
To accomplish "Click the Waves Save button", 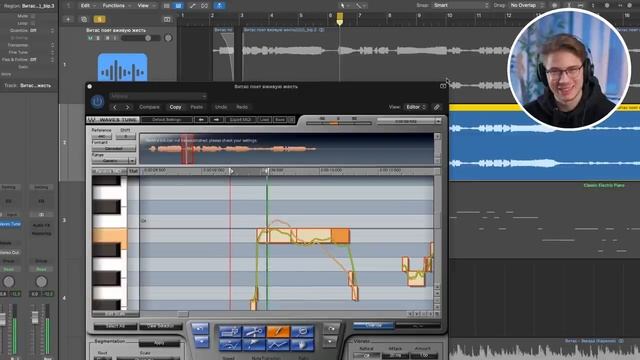I will point(280,120).
